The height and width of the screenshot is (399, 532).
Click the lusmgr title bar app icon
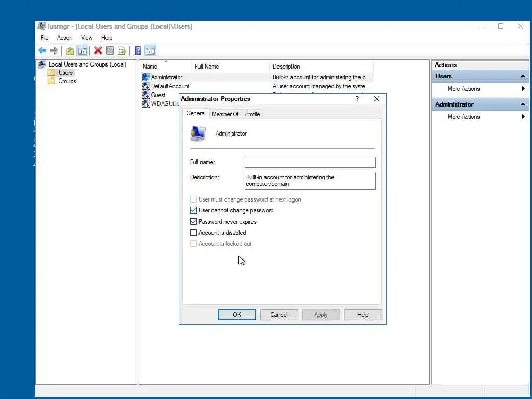42,26
